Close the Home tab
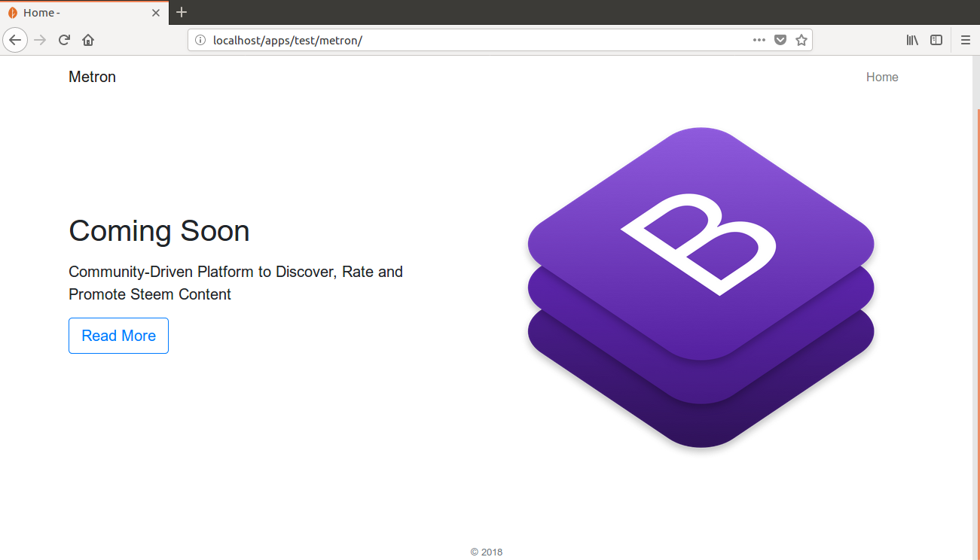The width and height of the screenshot is (980, 560). [x=156, y=13]
